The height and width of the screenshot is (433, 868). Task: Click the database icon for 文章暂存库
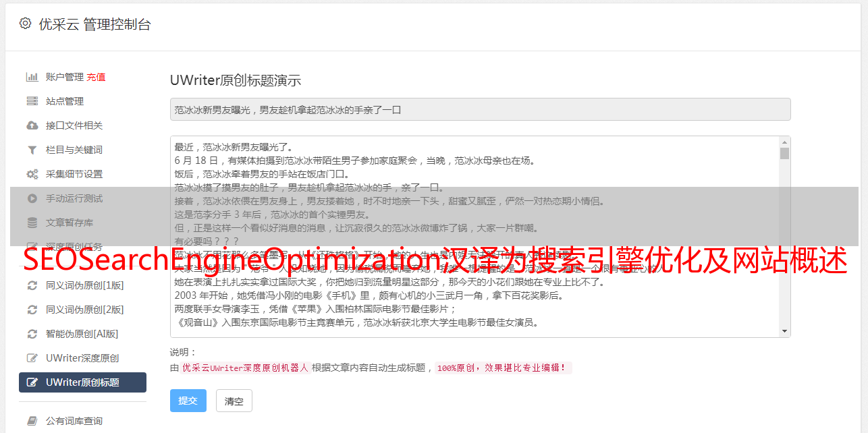32,223
